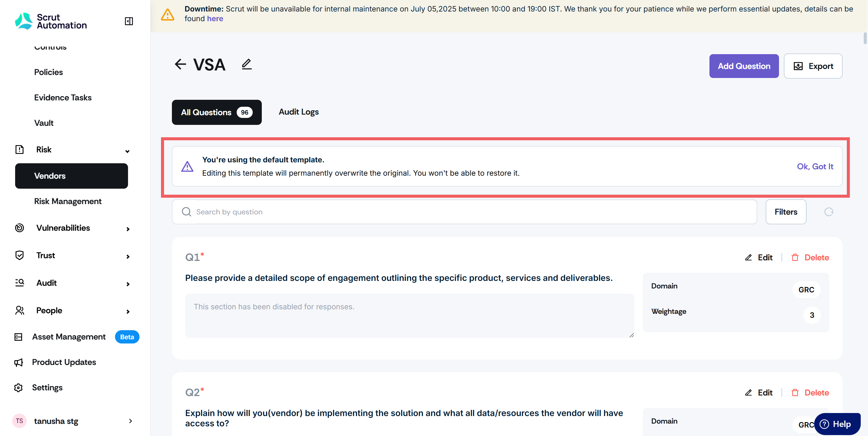Screen dimensions: 868x436
Task: Click the Q1 weightage value 3
Action: (812, 315)
